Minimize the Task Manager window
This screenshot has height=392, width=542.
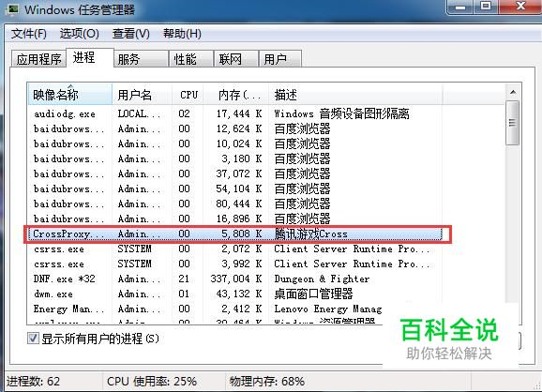coord(460,7)
